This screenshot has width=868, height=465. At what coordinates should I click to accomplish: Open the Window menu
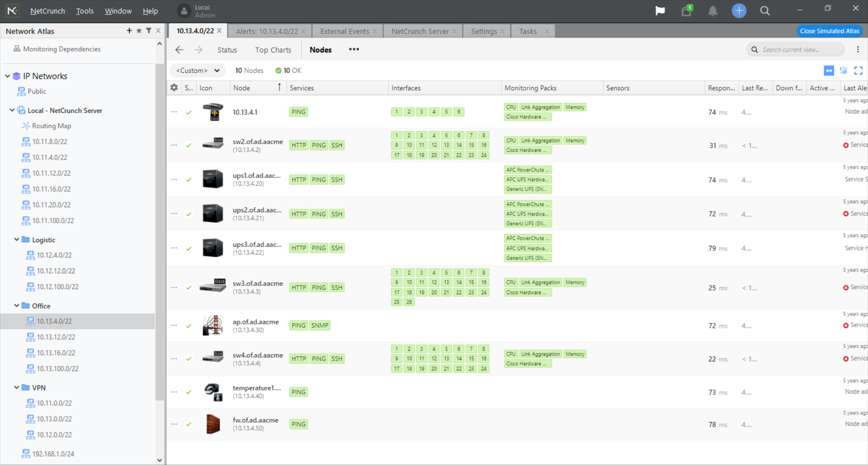[118, 11]
